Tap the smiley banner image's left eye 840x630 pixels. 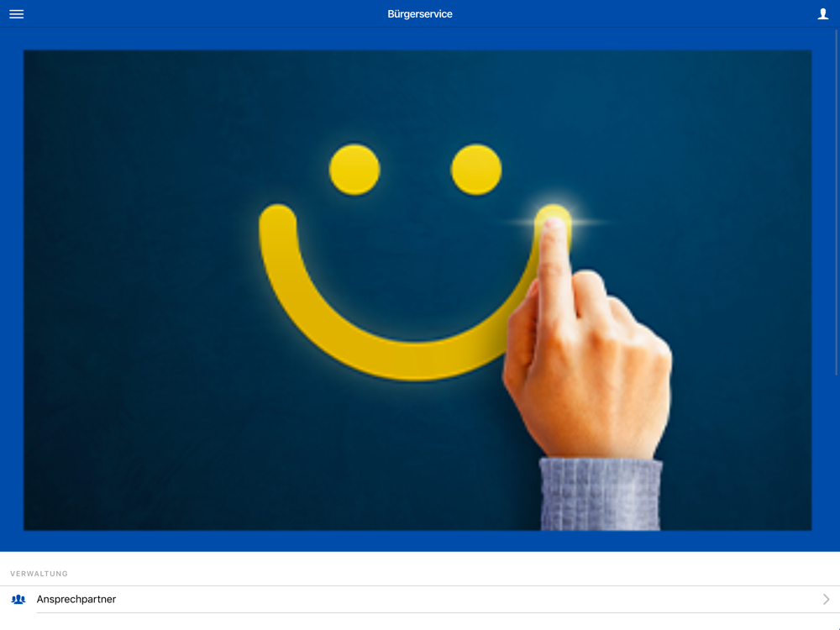click(x=354, y=170)
